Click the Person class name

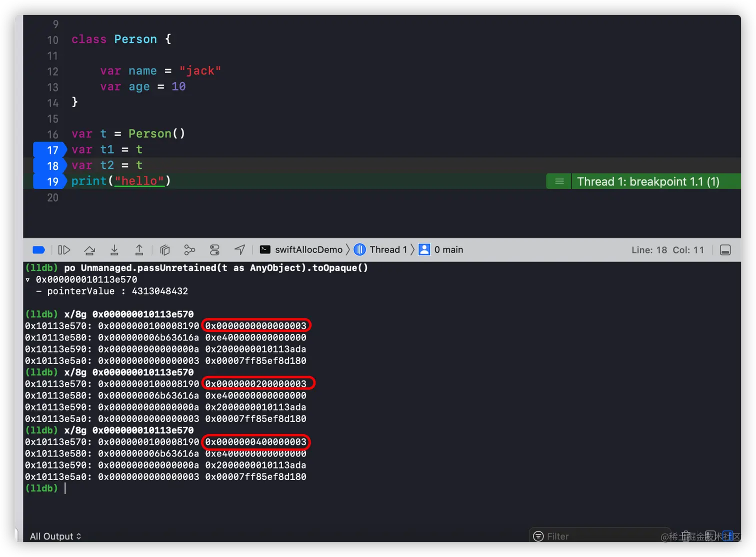pos(135,39)
